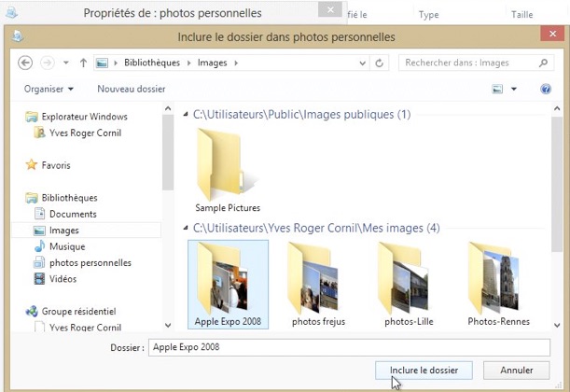Click the Inclure le dossier button
The width and height of the screenshot is (570, 392).
coord(424,371)
